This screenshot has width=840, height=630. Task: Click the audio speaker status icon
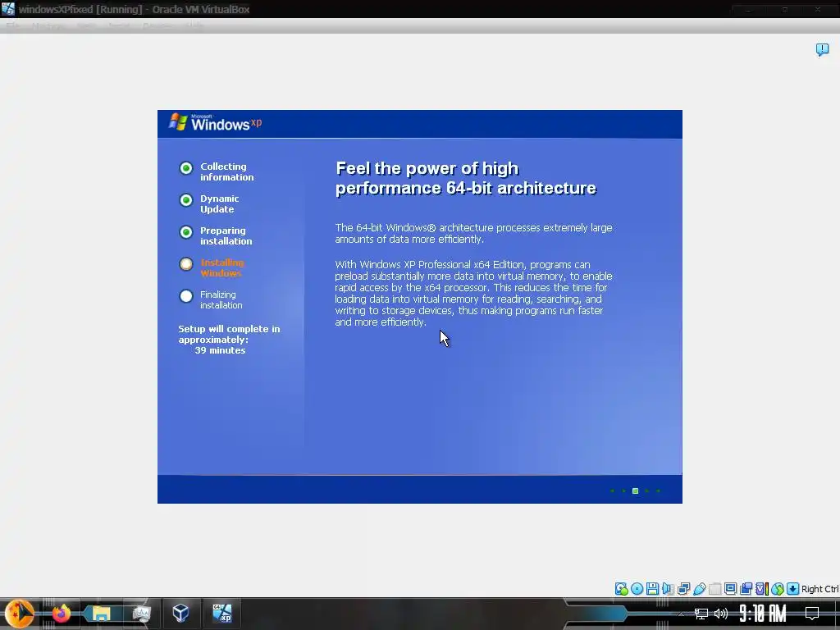[668, 589]
